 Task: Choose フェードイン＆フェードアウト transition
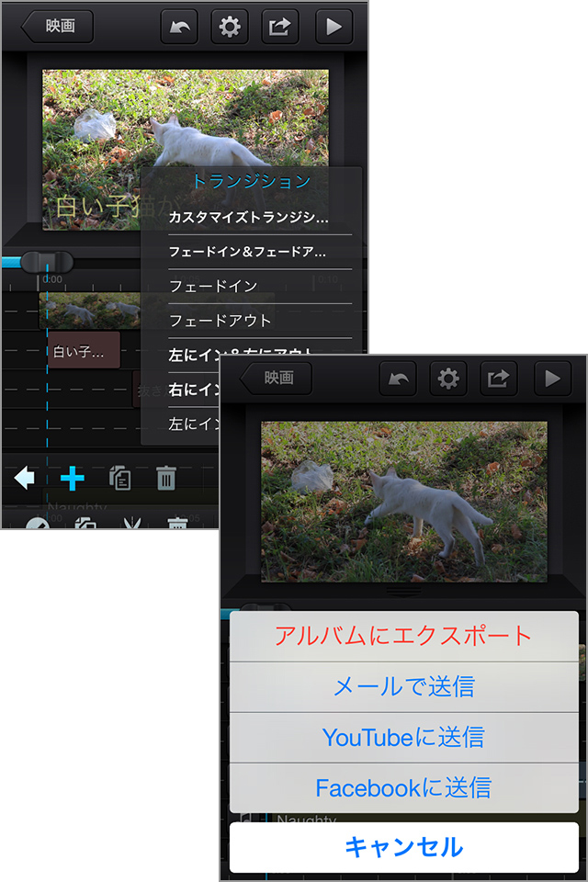pyautogui.click(x=248, y=252)
